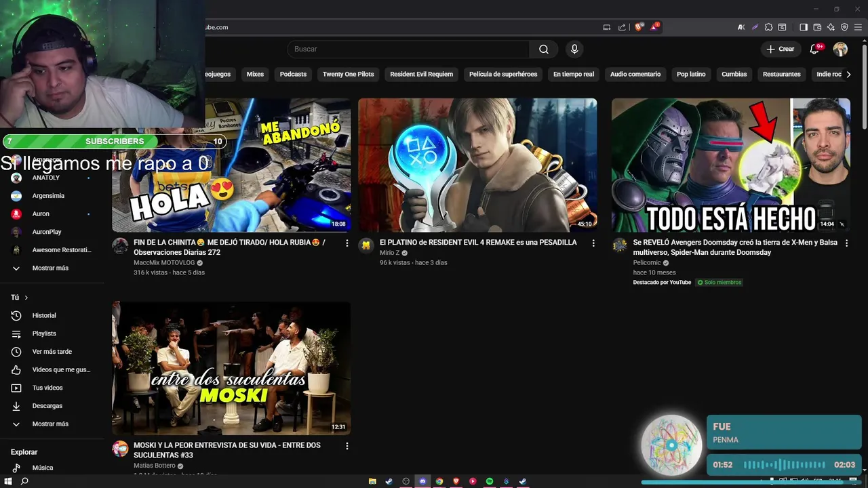
Task: Expand the Tú section chevron
Action: pyautogui.click(x=26, y=298)
